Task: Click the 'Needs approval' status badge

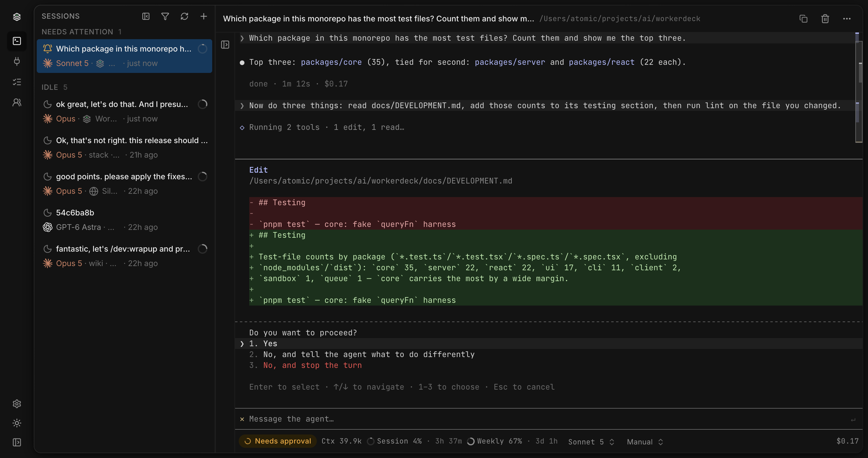Action: point(278,441)
